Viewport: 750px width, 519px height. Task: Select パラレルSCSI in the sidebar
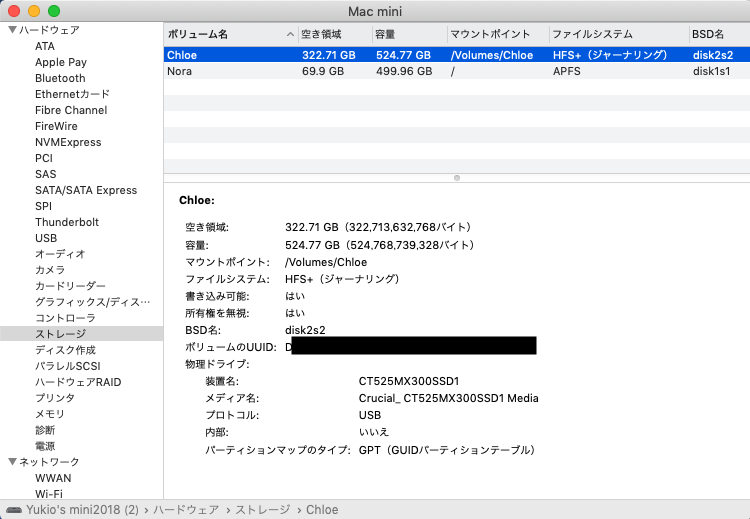[68, 366]
